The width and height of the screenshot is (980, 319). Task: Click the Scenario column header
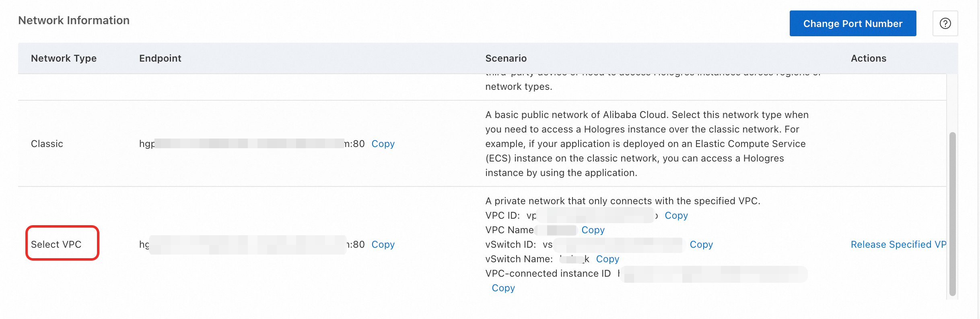tap(506, 58)
